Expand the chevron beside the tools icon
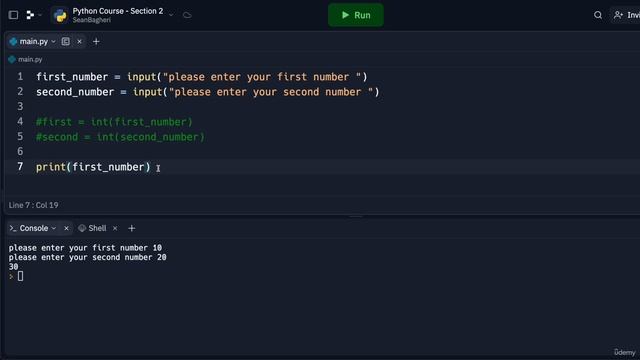Screen dimensions: 640x360 [40, 15]
